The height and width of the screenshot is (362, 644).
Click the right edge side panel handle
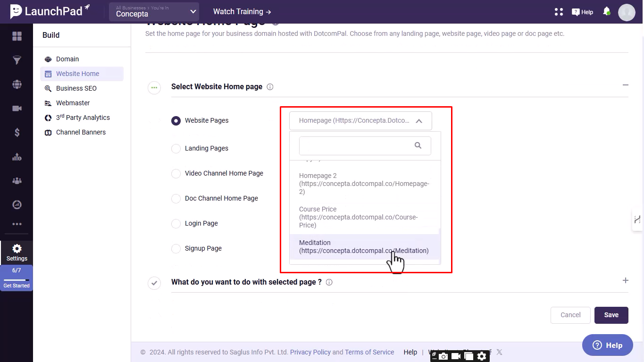tap(638, 219)
